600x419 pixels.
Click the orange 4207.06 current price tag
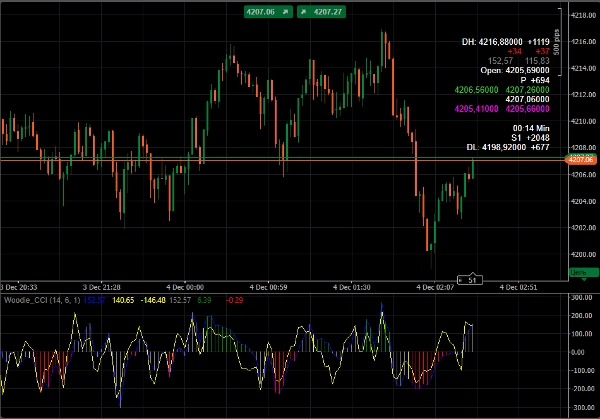[x=581, y=159]
